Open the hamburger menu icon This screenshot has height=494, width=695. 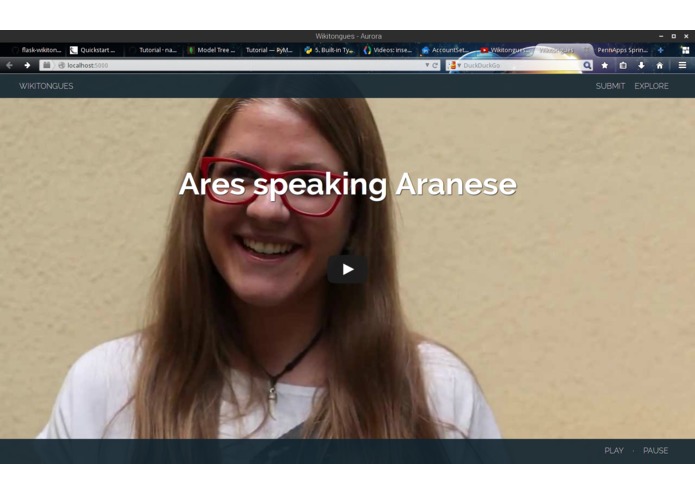pyautogui.click(x=682, y=65)
